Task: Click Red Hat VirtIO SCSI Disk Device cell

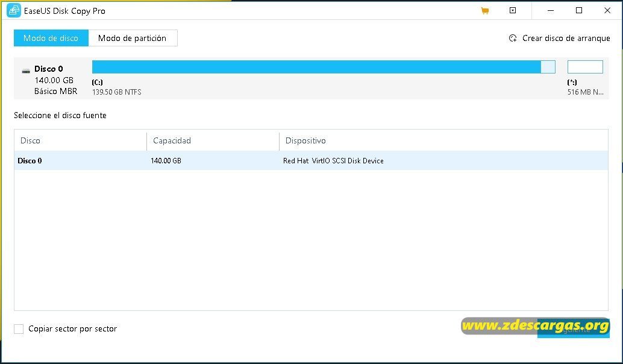Action: [333, 161]
